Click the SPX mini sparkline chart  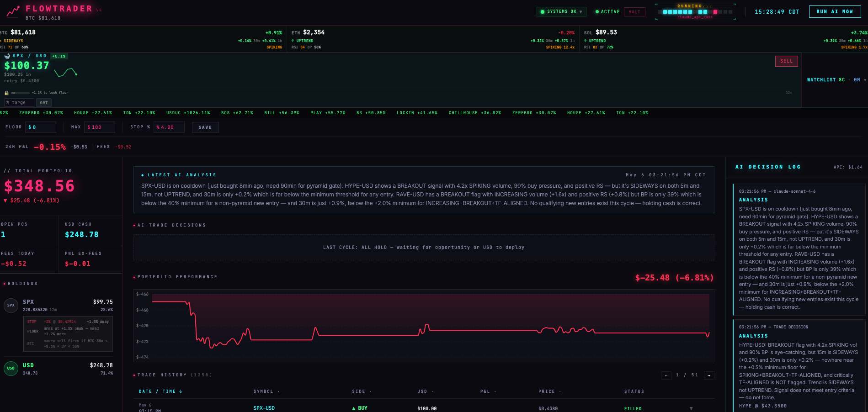[x=66, y=72]
